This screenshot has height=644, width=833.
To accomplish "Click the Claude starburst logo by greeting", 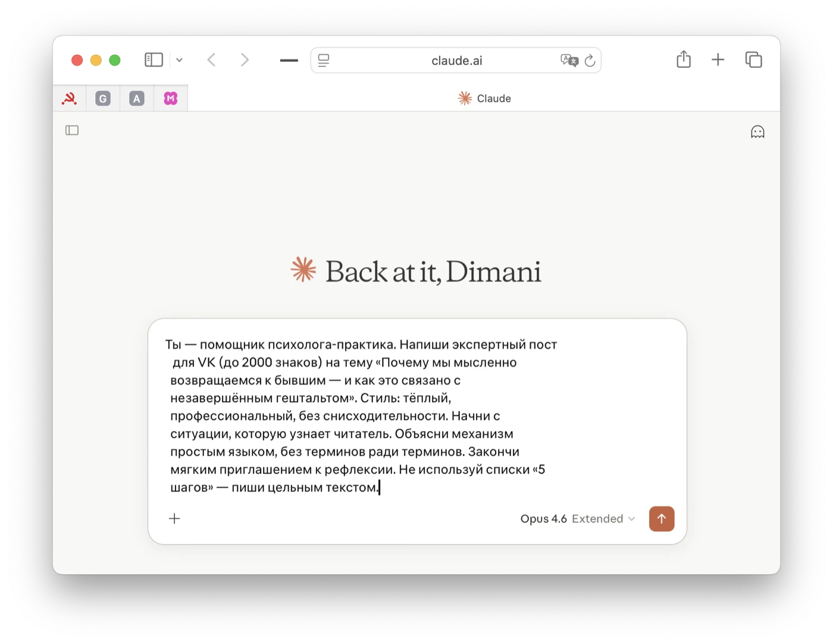I will click(303, 270).
